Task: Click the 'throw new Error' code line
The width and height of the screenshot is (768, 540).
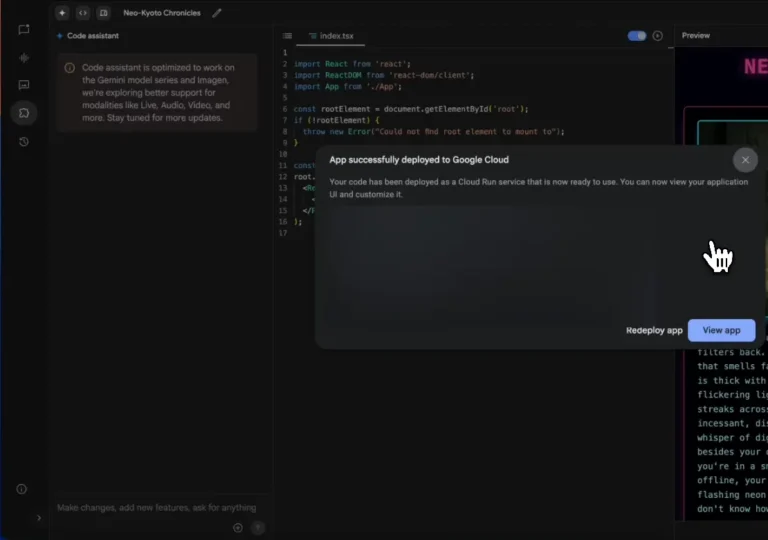Action: tap(433, 131)
